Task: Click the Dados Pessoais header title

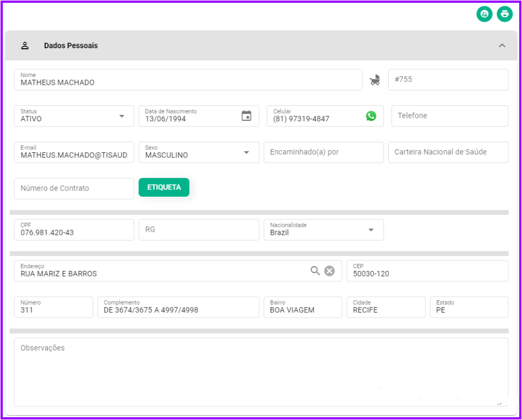Action: [x=71, y=45]
